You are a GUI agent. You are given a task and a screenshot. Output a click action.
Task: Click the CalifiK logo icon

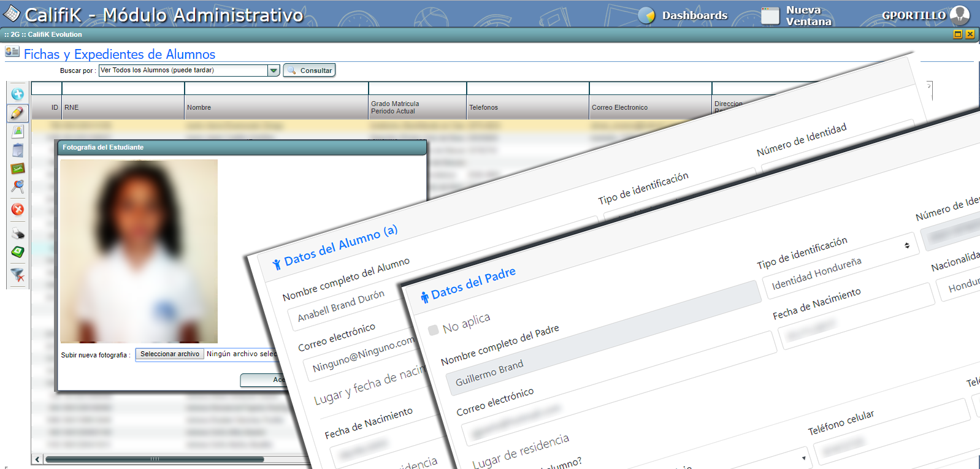click(x=11, y=13)
